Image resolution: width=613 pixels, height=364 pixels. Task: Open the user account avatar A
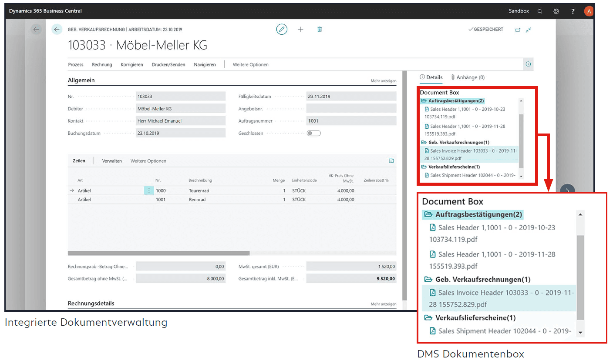[589, 11]
